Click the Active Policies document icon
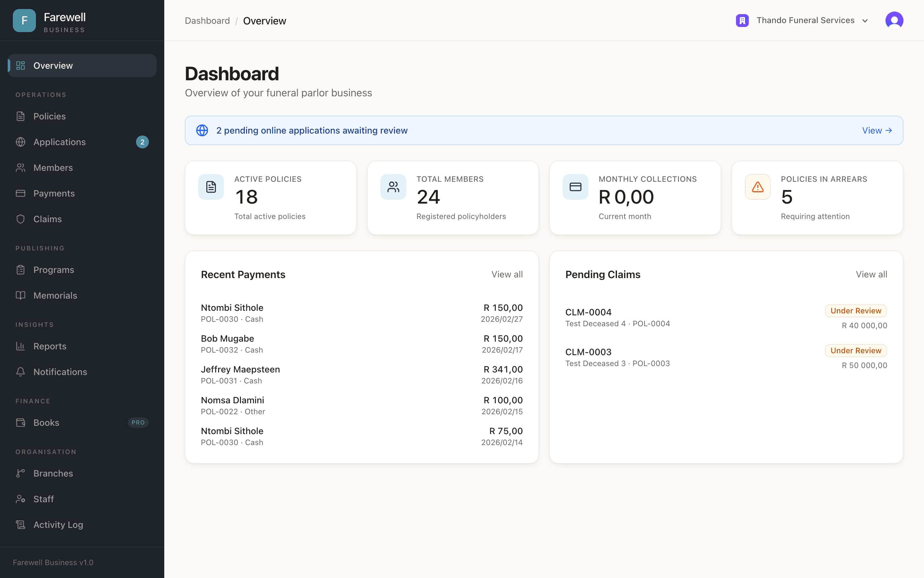This screenshot has width=924, height=578. tap(211, 187)
